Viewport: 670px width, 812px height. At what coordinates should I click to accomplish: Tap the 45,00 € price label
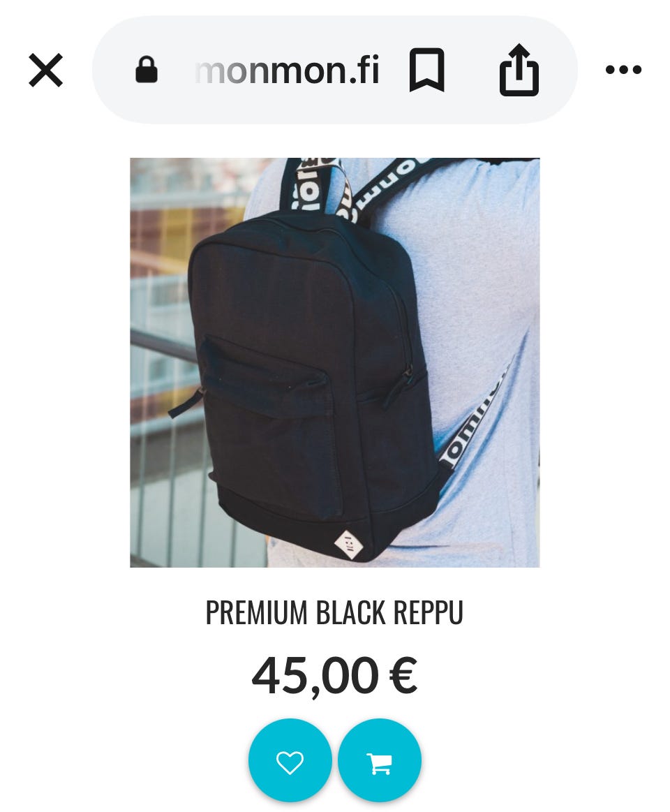coord(334,676)
